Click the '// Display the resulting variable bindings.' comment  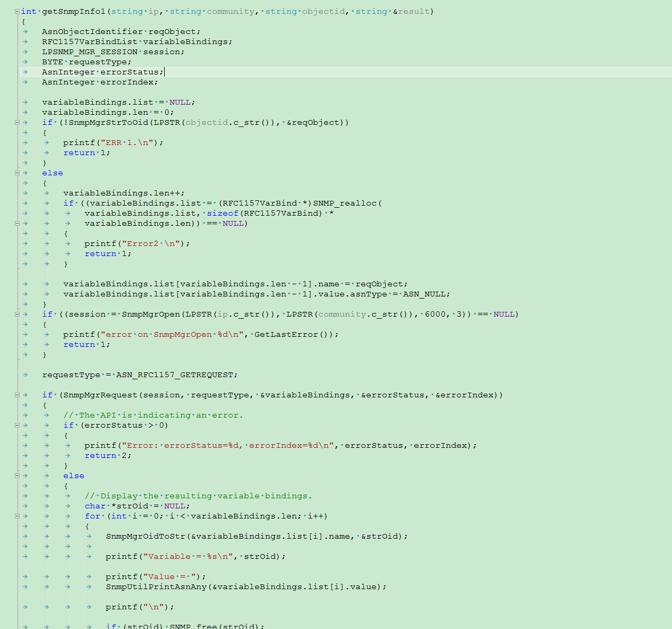[198, 496]
